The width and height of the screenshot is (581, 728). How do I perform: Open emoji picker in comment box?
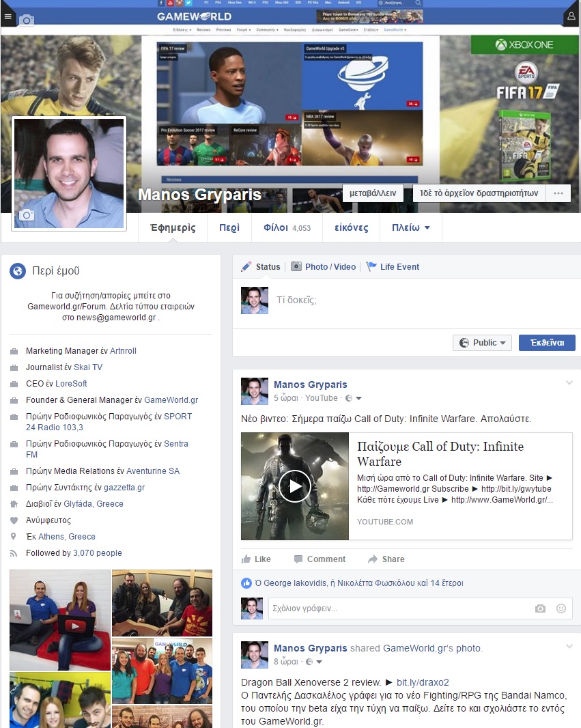coord(561,608)
